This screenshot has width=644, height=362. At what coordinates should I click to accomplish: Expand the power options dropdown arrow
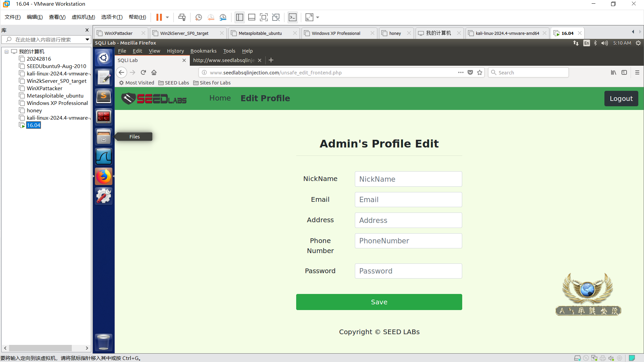[x=167, y=17]
